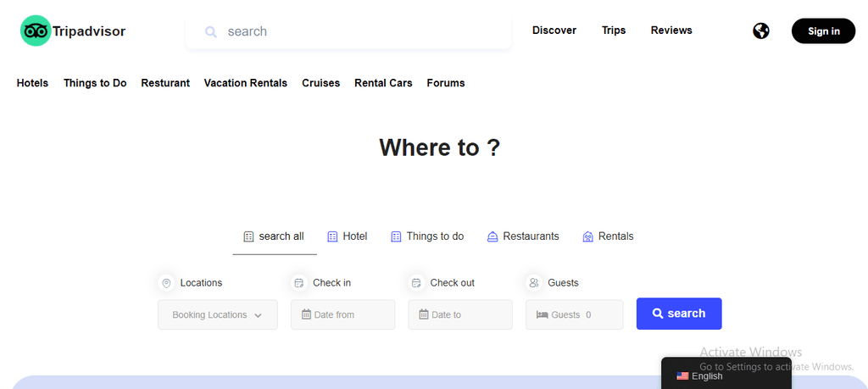Click the location pin icon beside Locations

pyautogui.click(x=166, y=283)
